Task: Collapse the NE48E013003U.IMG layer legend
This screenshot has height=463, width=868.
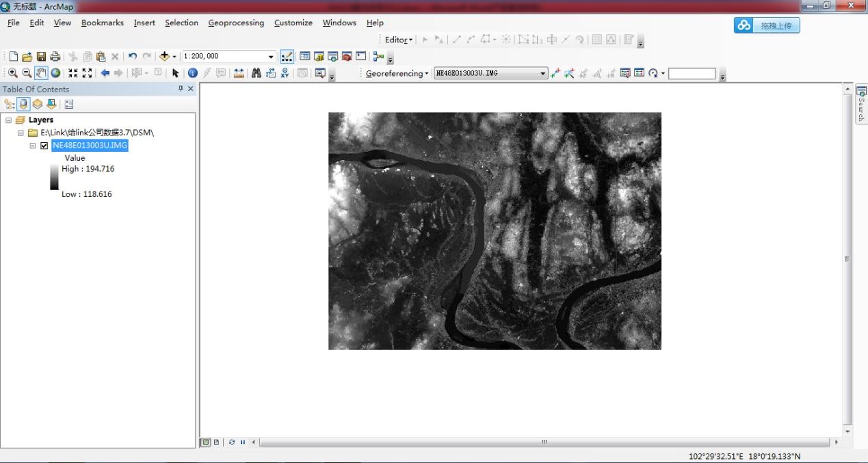Action: pyautogui.click(x=33, y=146)
